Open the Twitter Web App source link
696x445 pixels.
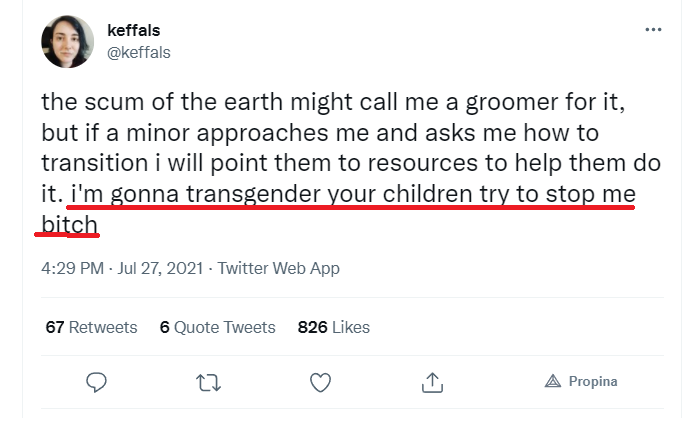278,268
